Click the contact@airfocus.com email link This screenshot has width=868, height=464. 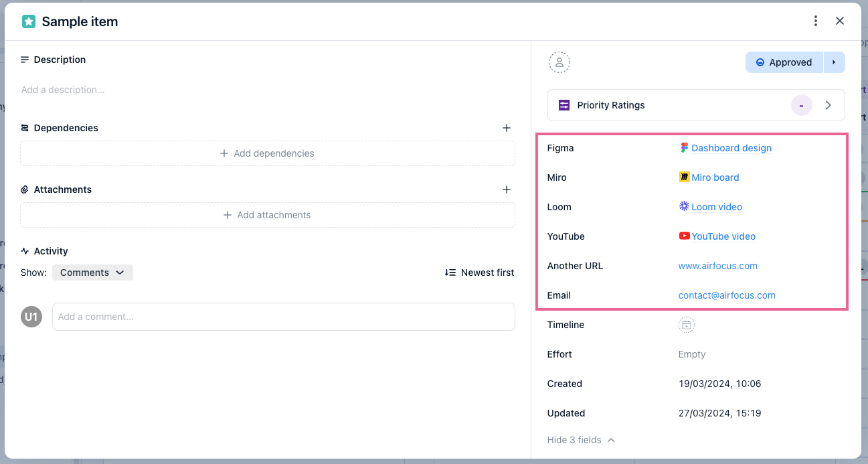point(727,295)
